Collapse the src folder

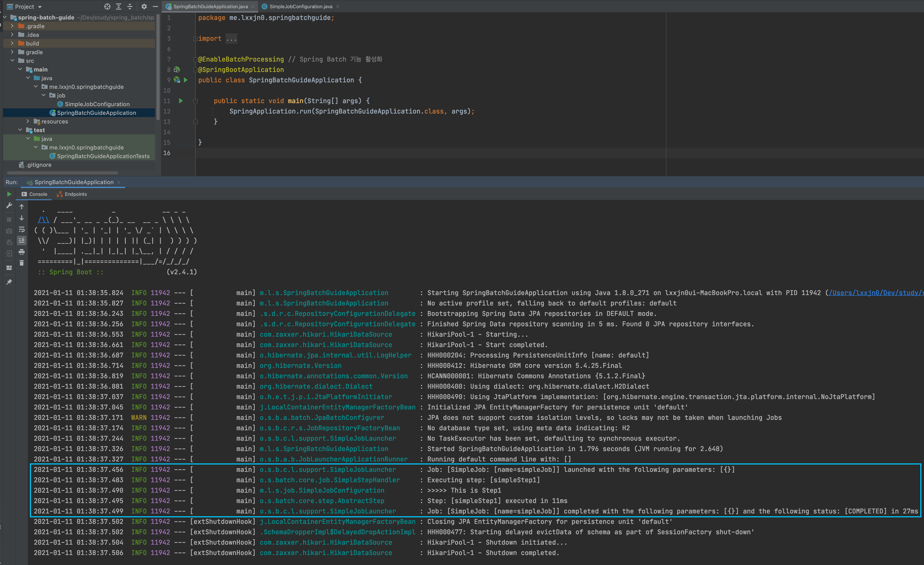12,60
